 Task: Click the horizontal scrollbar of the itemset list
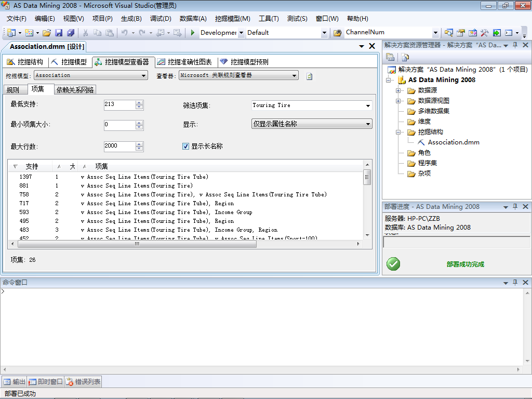tap(185, 244)
